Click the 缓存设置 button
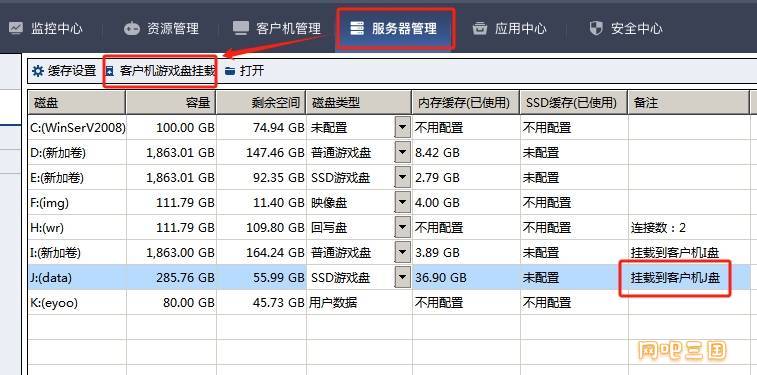The width and height of the screenshot is (757, 375). pos(64,71)
